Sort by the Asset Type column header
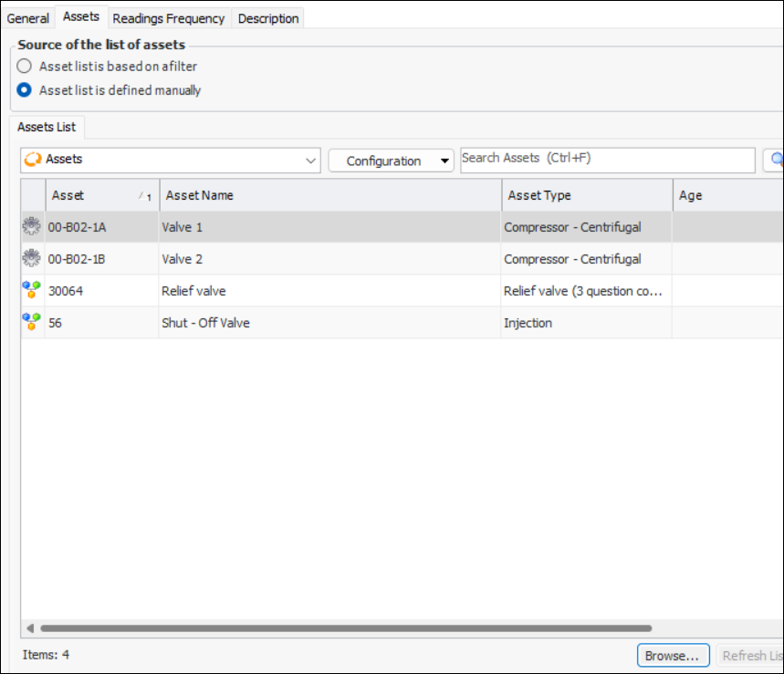 tap(586, 195)
